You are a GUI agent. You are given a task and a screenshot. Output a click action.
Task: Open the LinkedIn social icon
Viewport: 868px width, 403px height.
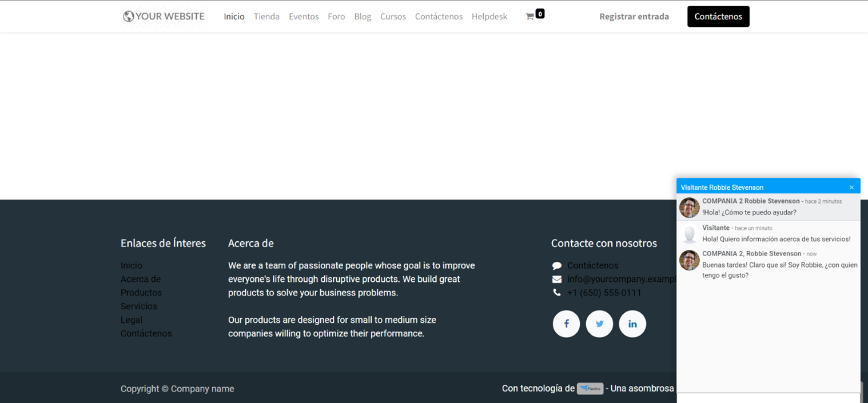(x=632, y=324)
